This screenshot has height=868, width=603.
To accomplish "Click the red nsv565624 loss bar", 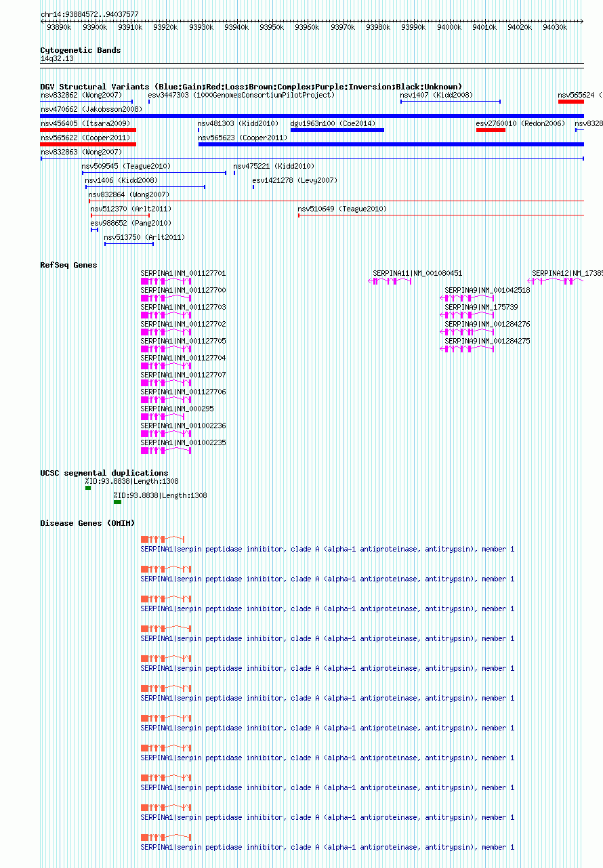I will pos(571,102).
